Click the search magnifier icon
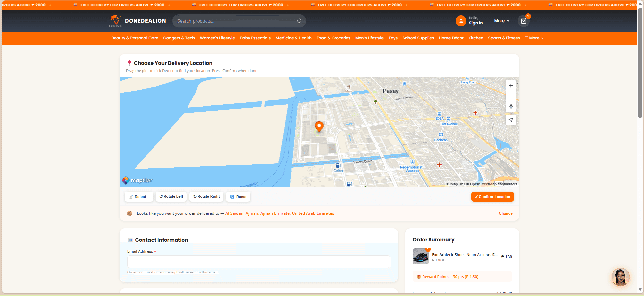 tap(299, 21)
